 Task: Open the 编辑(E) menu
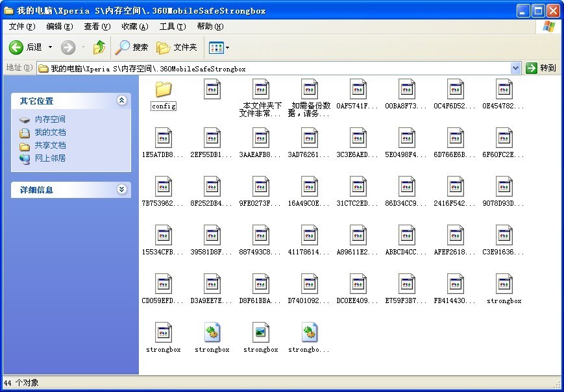pyautogui.click(x=60, y=26)
